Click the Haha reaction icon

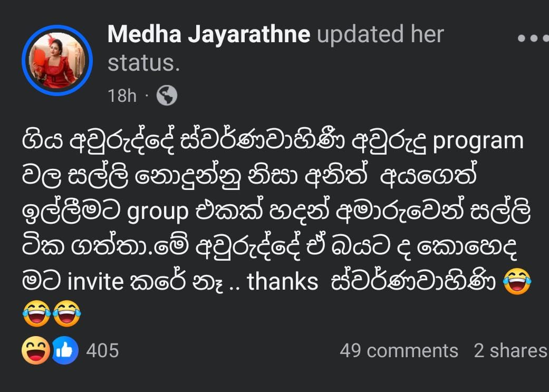[x=35, y=350]
